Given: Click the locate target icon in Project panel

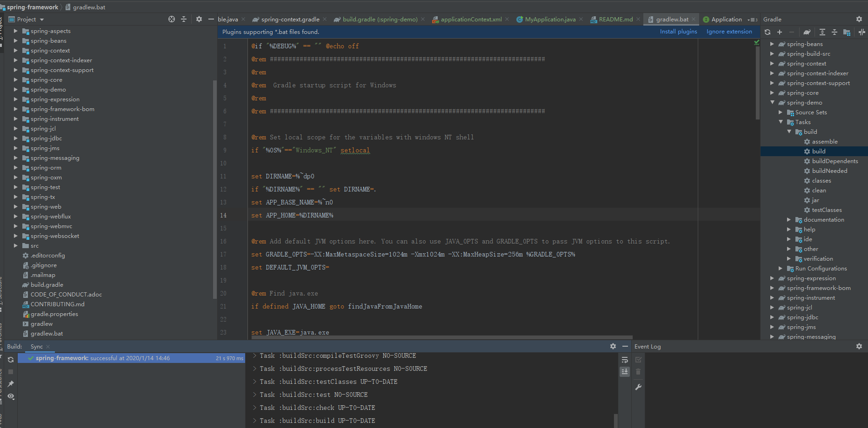Looking at the screenshot, I should pos(172,19).
